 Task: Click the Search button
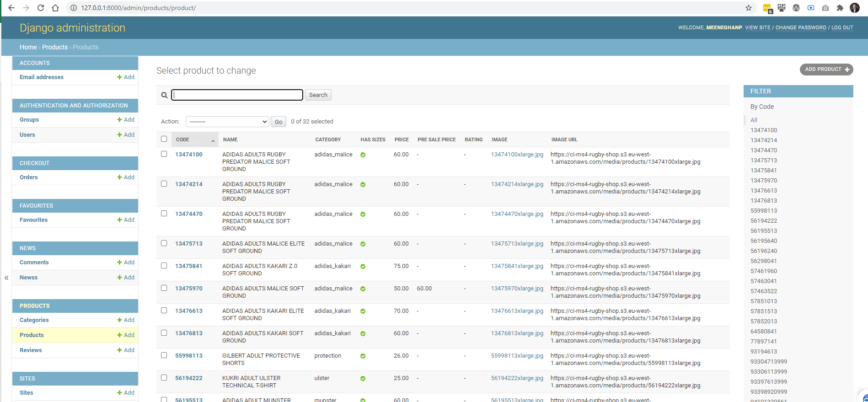[x=318, y=95]
